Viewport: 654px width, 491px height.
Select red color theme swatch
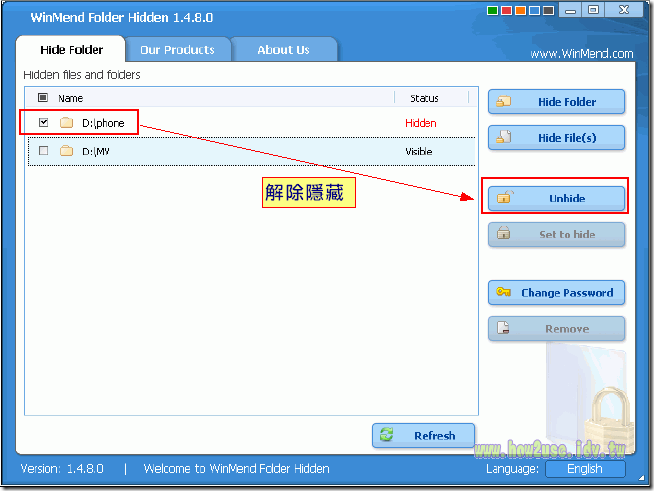[x=506, y=10]
